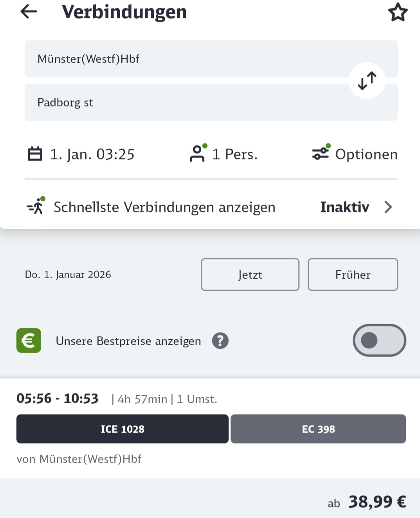Open the calendar date icon

[x=35, y=154]
